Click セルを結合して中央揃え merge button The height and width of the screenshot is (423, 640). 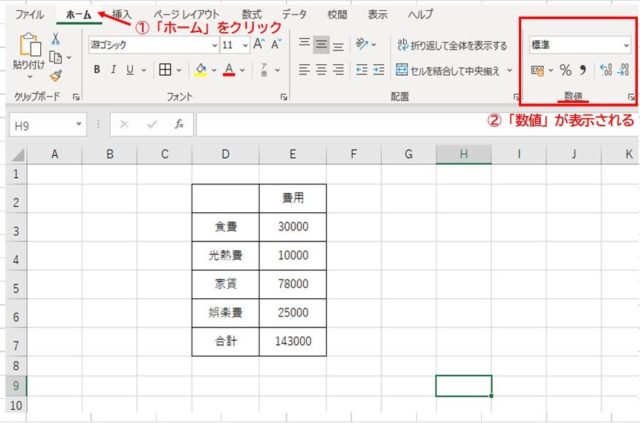448,70
